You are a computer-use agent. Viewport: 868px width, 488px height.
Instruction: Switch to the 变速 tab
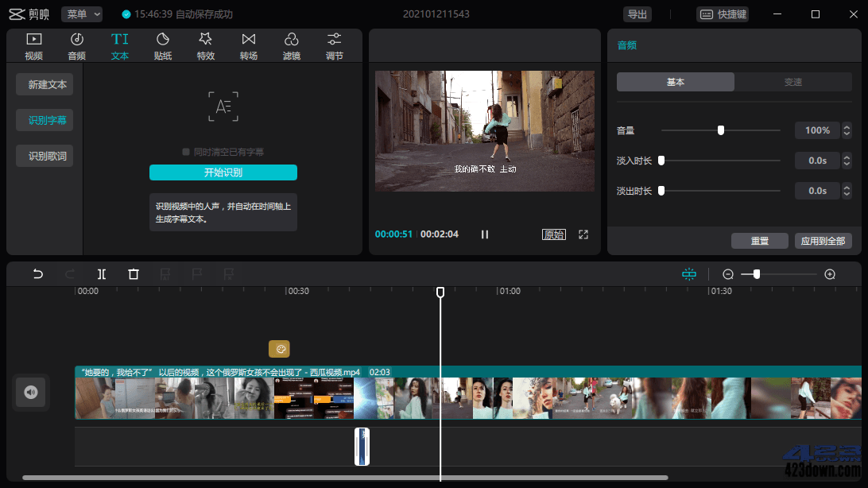pyautogui.click(x=792, y=81)
